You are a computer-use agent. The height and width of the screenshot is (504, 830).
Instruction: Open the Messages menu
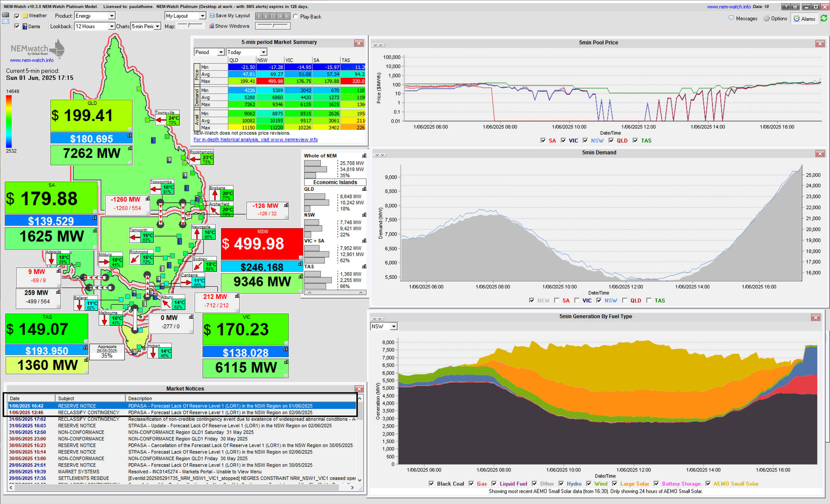click(x=743, y=18)
